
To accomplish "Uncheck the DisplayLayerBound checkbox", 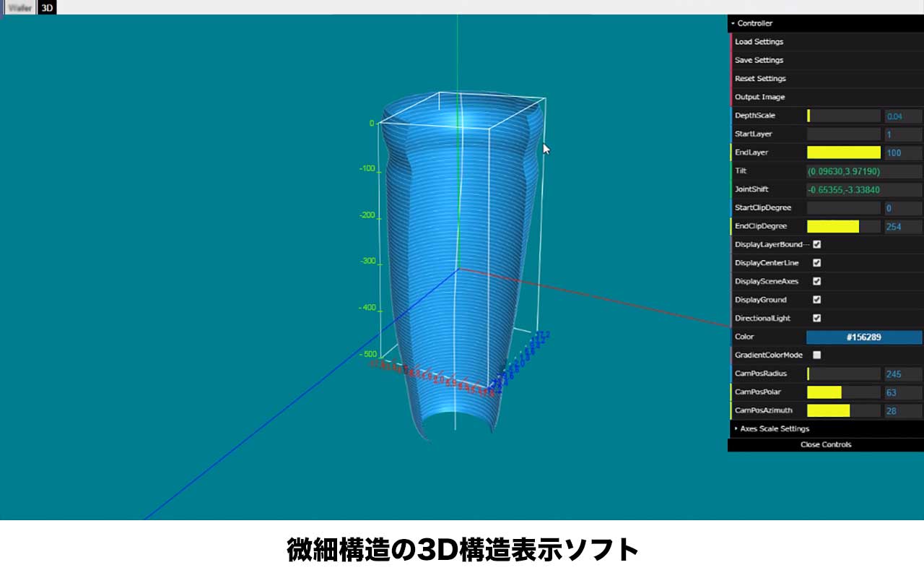I will pyautogui.click(x=817, y=244).
